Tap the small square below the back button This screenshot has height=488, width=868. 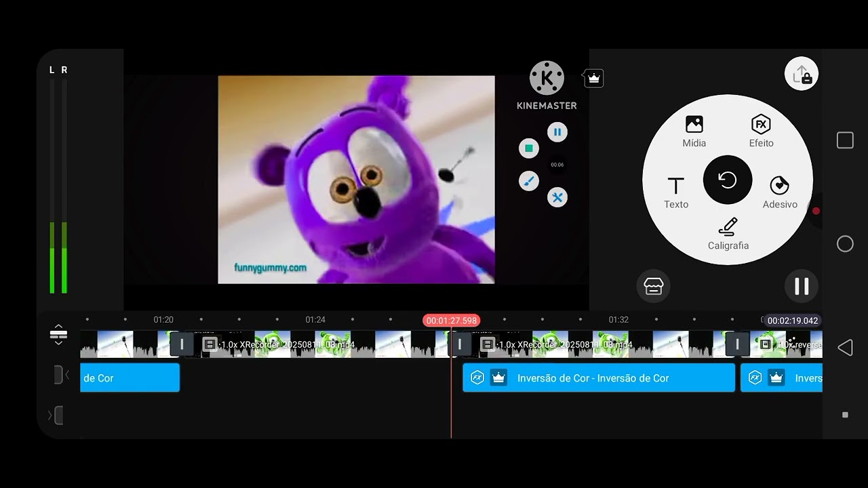845,415
